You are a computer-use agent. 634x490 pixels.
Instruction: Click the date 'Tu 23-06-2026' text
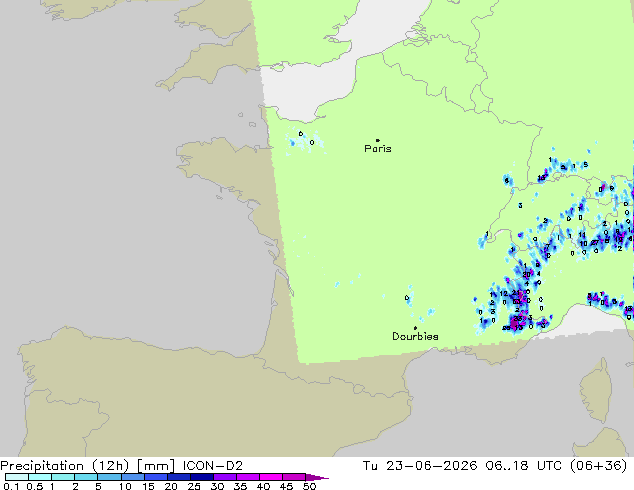pyautogui.click(x=420, y=466)
